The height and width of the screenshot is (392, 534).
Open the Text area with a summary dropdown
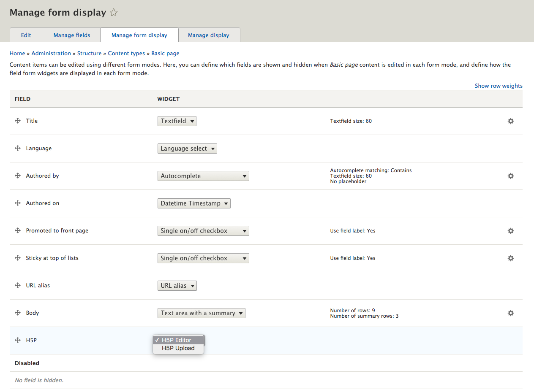202,313
